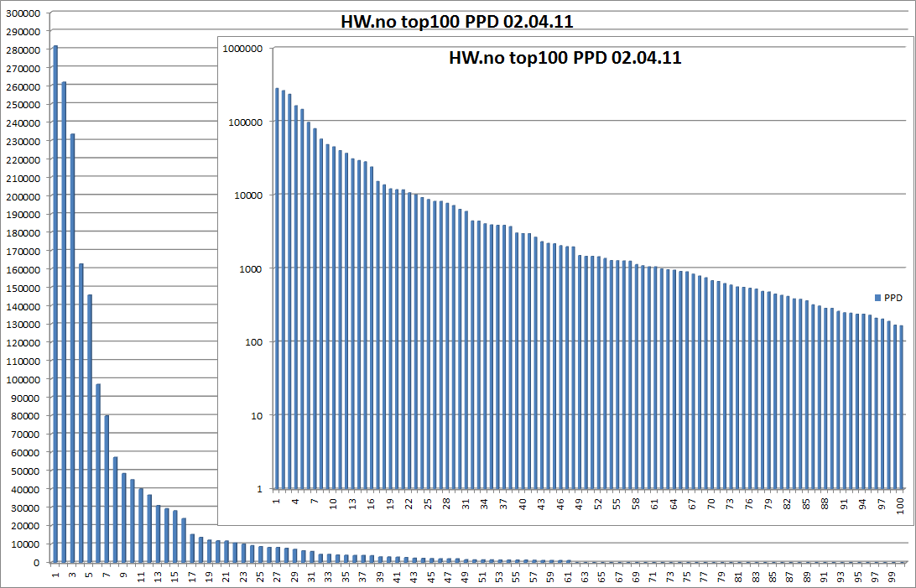Click the 50000 label on the outer axis

pyautogui.click(x=25, y=471)
